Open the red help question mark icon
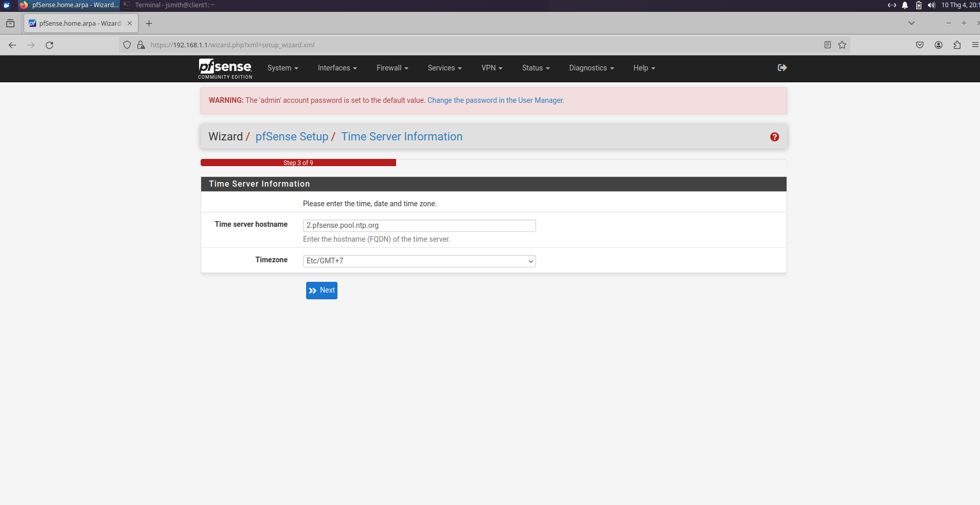 point(774,137)
